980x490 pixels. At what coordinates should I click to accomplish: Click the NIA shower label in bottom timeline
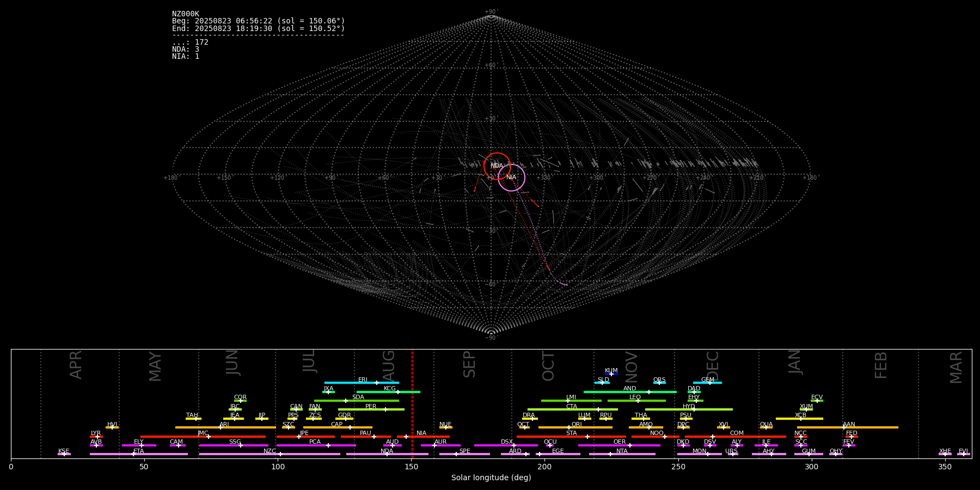(421, 433)
